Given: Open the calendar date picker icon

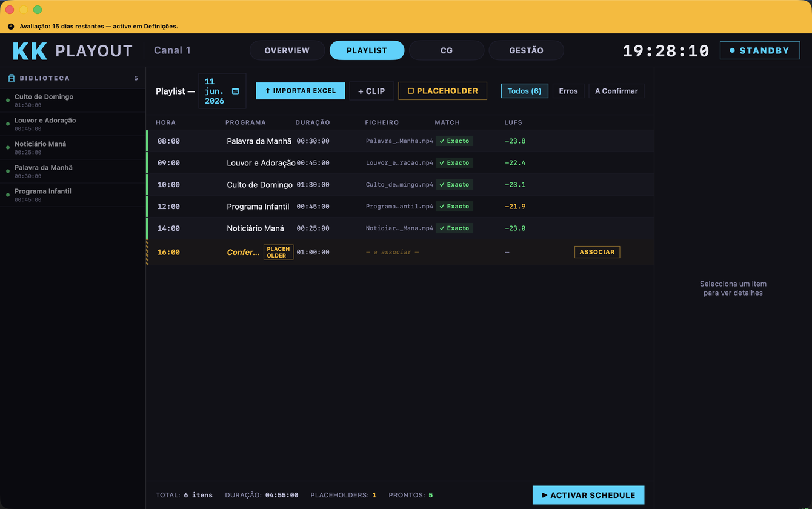Looking at the screenshot, I should 236,91.
